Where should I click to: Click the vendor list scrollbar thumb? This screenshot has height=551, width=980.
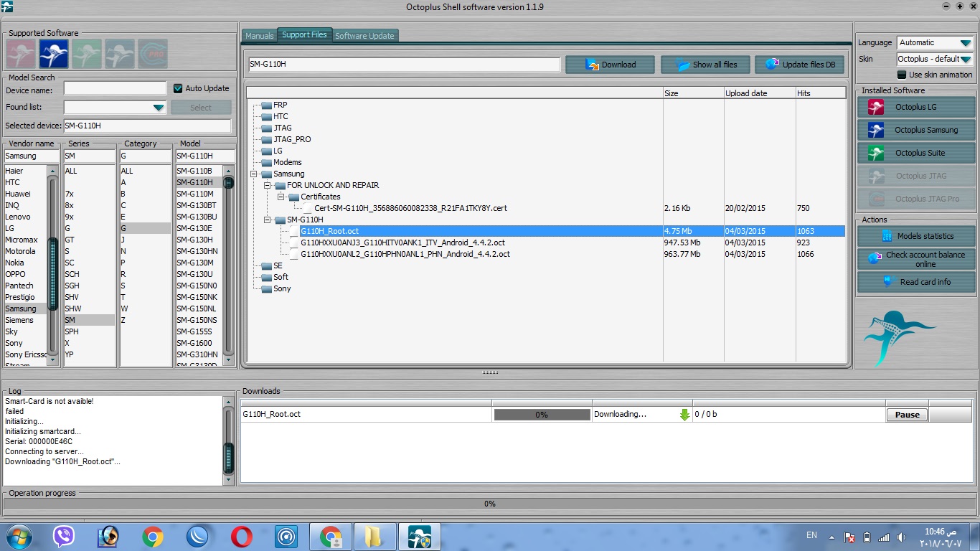coord(52,275)
